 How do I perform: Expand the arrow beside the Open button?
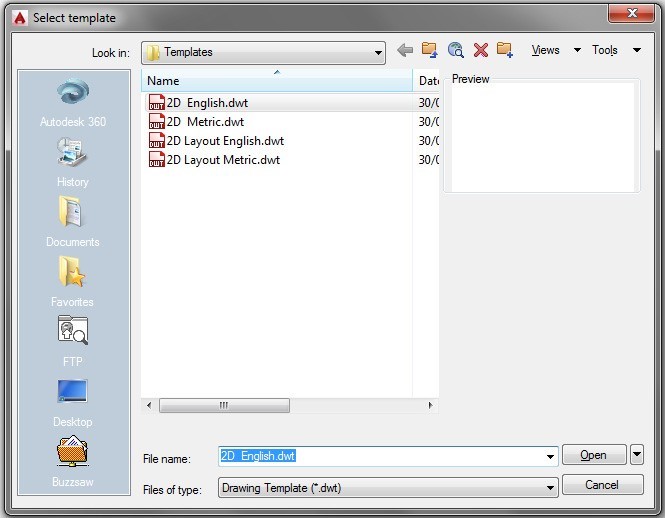coord(637,455)
